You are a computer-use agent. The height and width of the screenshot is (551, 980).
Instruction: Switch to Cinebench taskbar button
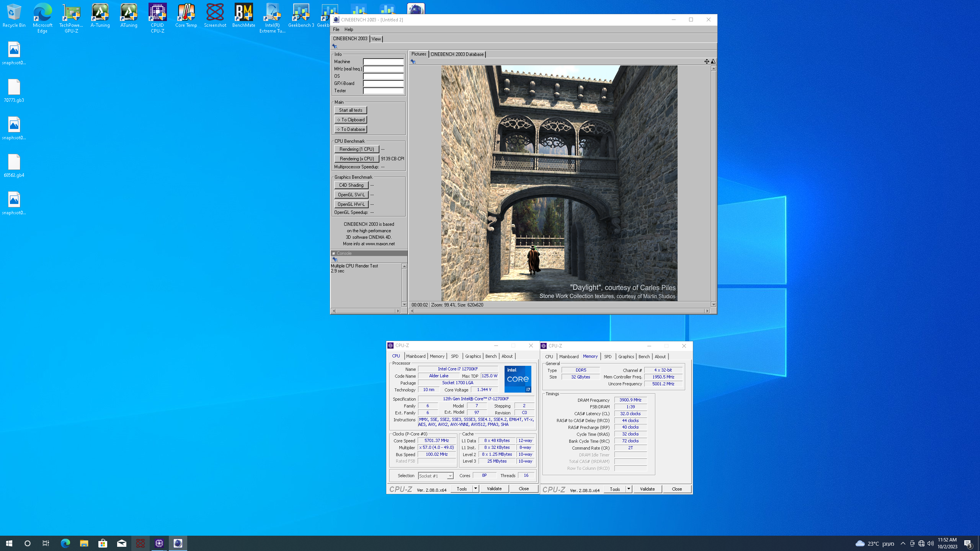[178, 543]
